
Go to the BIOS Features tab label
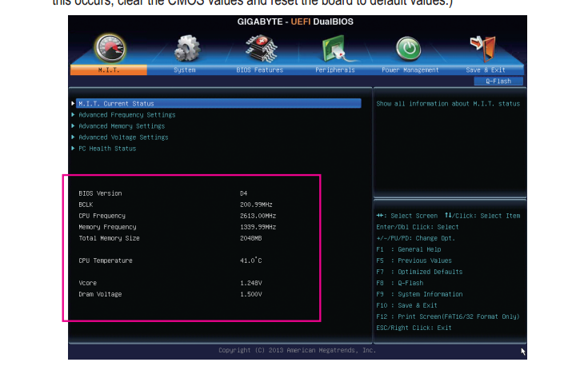click(x=259, y=70)
